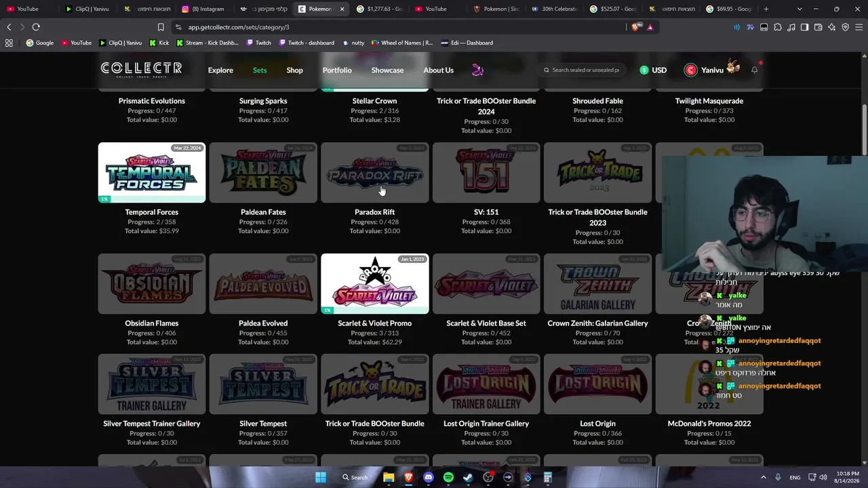Viewport: 868px width, 488px height.
Task: Open the browser main menu
Action: (x=859, y=27)
